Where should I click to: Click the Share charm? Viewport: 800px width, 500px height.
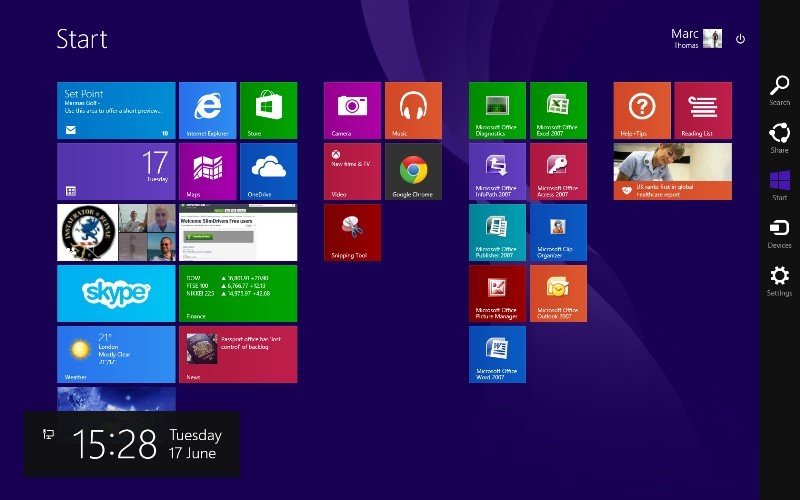[780, 138]
